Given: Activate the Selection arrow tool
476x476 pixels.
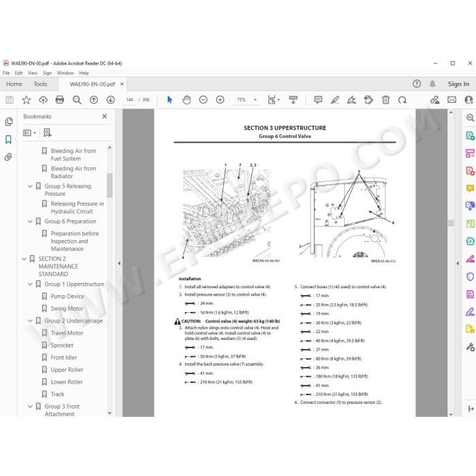Looking at the screenshot, I should 170,100.
